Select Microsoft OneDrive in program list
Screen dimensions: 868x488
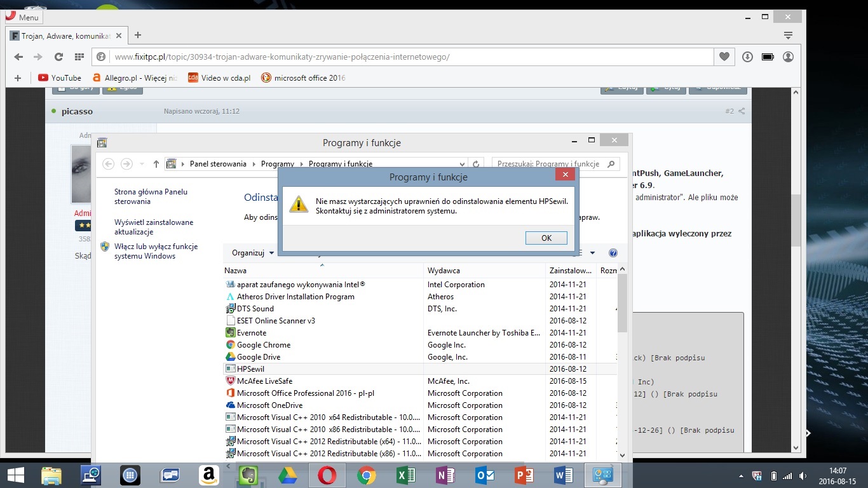(420, 405)
